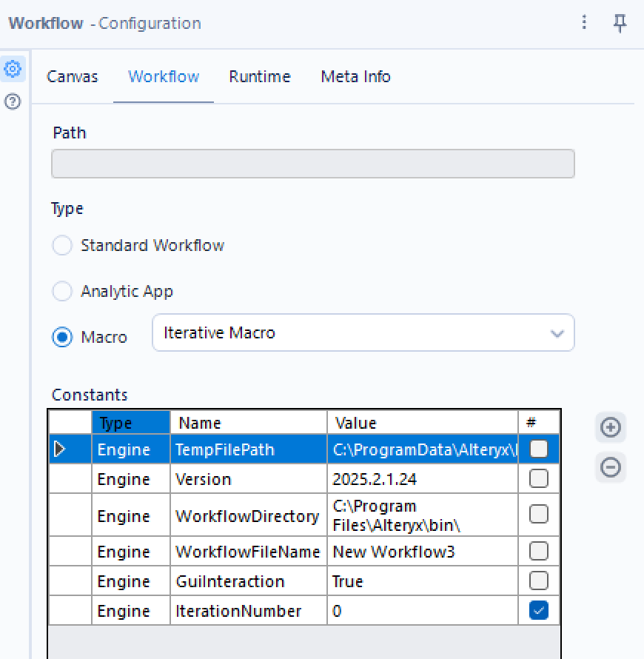Check the WorkflowFileName numeric checkbox
This screenshot has width=644, height=659.
click(x=539, y=551)
